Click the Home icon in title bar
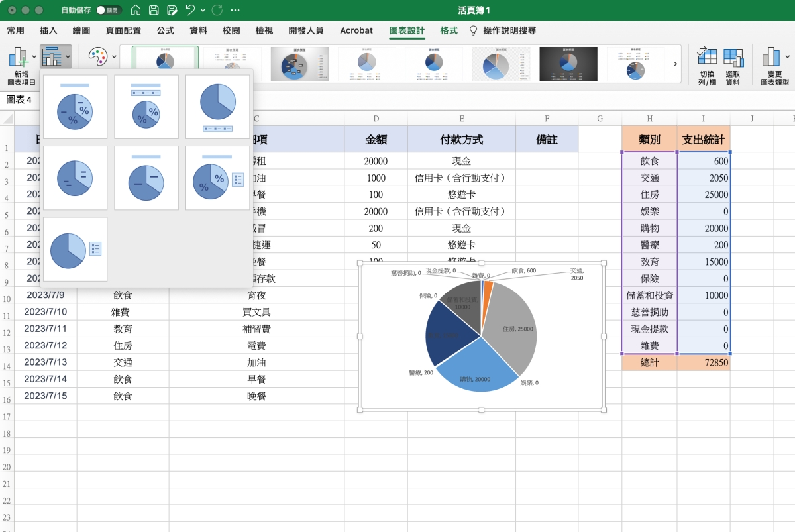 (x=136, y=11)
